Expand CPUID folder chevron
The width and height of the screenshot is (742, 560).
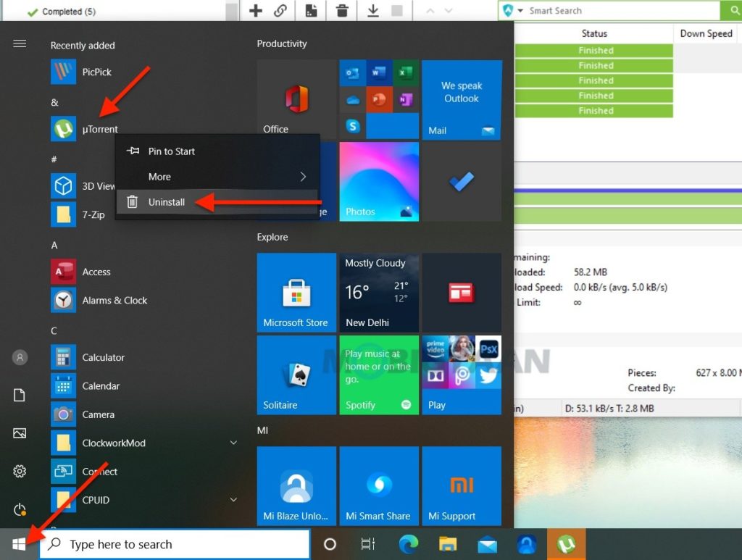(233, 499)
